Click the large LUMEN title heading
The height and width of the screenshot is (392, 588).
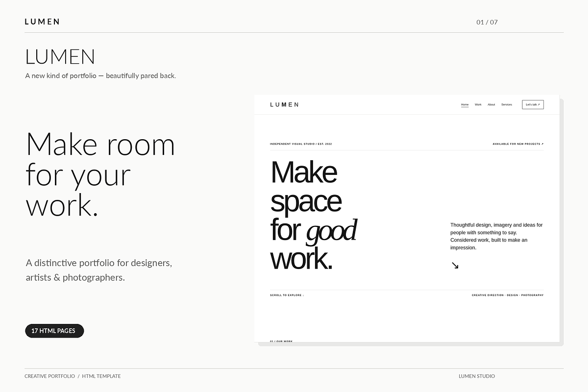pos(60,57)
